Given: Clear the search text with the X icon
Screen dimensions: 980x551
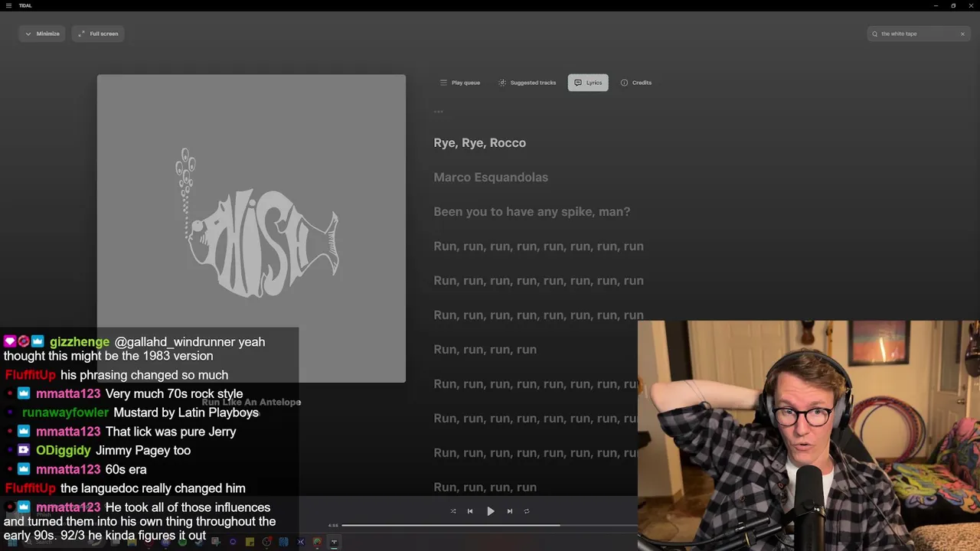Looking at the screenshot, I should point(962,34).
